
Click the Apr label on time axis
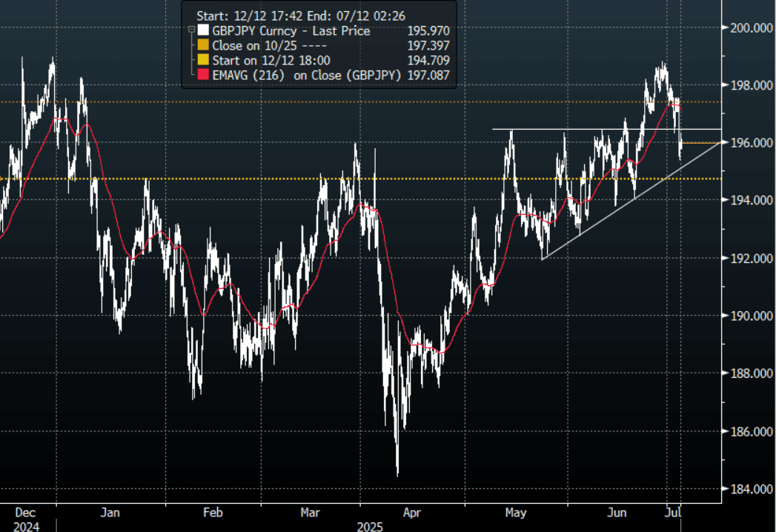click(x=411, y=512)
